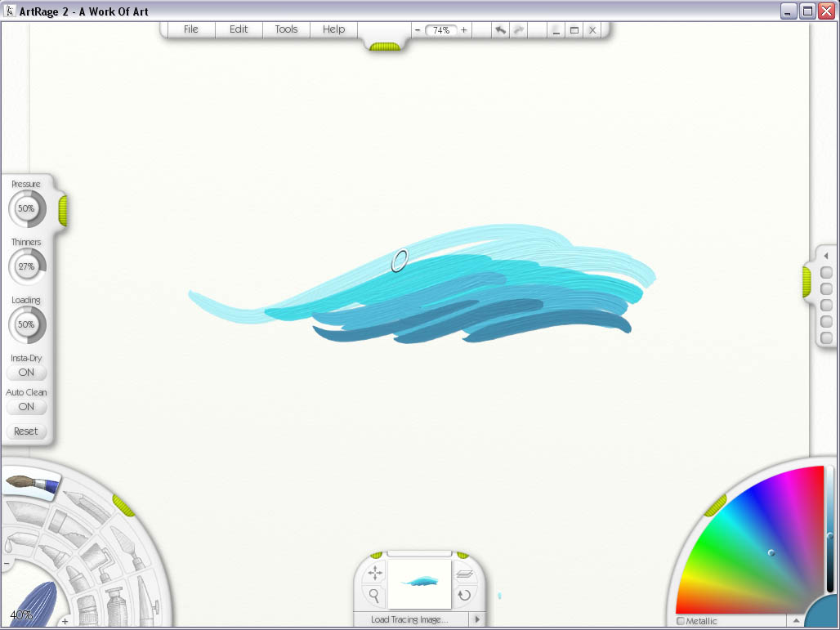Click Load Tracing Image button
This screenshot has height=630, width=840.
pyautogui.click(x=410, y=620)
